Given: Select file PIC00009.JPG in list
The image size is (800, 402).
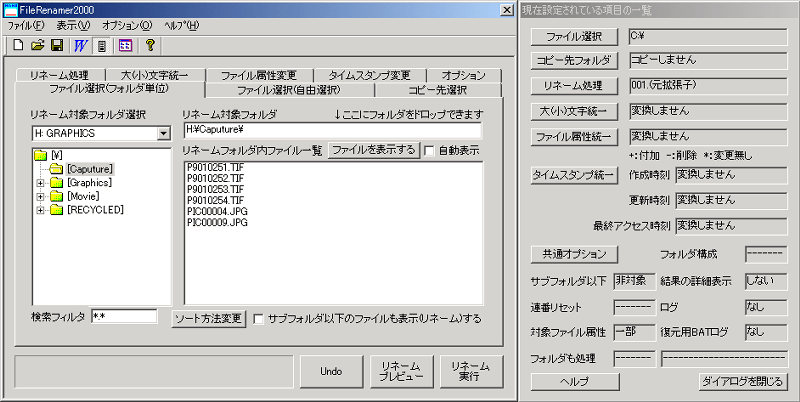Looking at the screenshot, I should (x=217, y=223).
